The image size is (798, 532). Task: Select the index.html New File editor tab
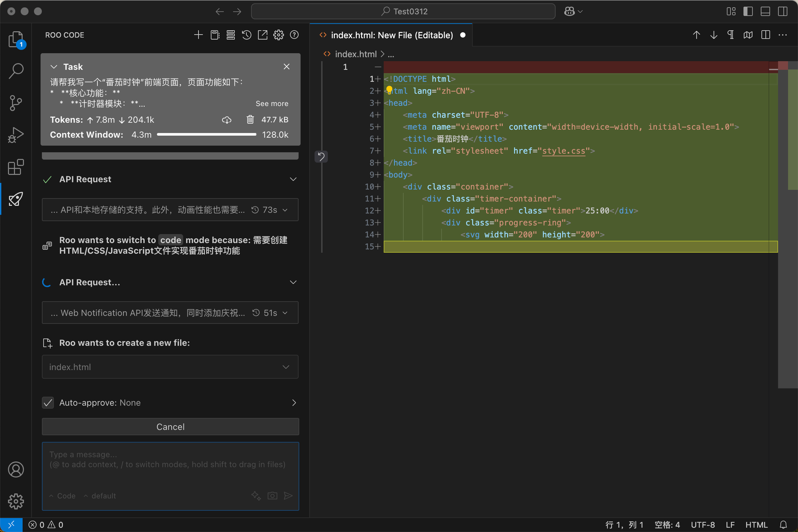point(391,35)
